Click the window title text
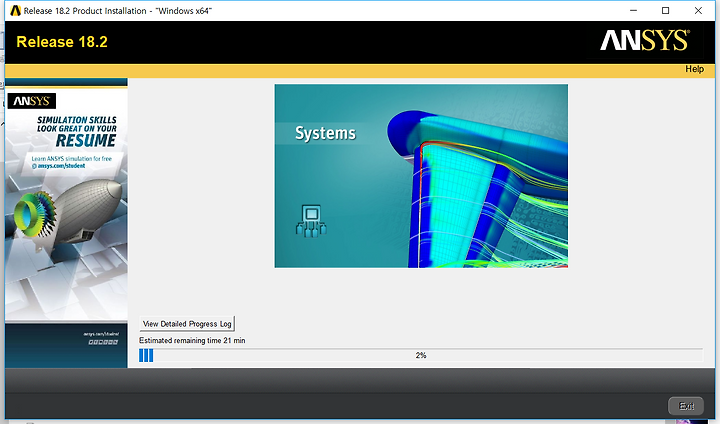Viewport: 720px width, 424px height. (118, 11)
